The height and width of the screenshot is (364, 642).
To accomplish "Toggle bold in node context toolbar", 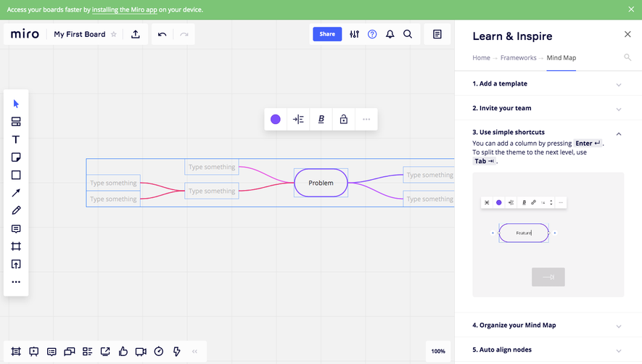I will pyautogui.click(x=321, y=119).
